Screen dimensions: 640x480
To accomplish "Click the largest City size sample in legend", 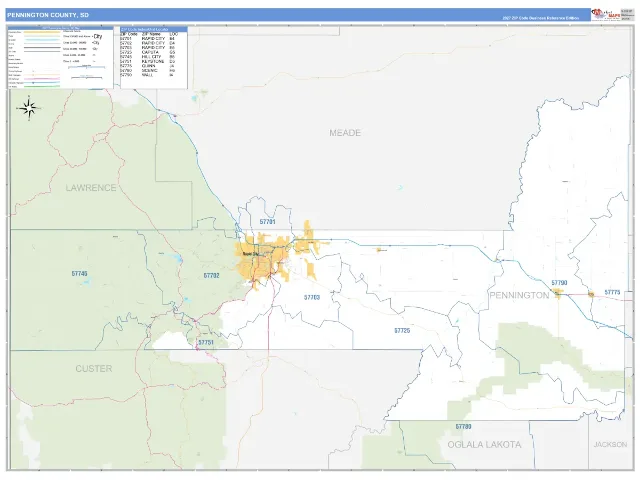I will coord(98,36).
